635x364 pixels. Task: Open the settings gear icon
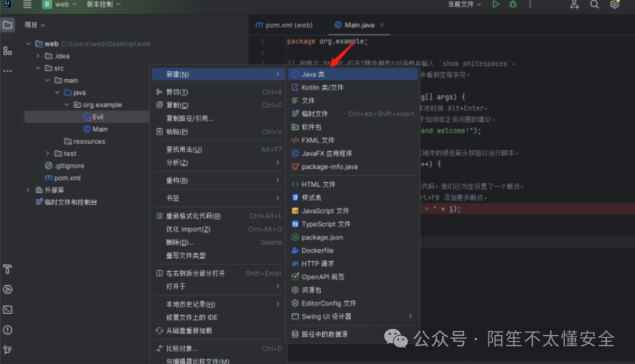pos(614,5)
